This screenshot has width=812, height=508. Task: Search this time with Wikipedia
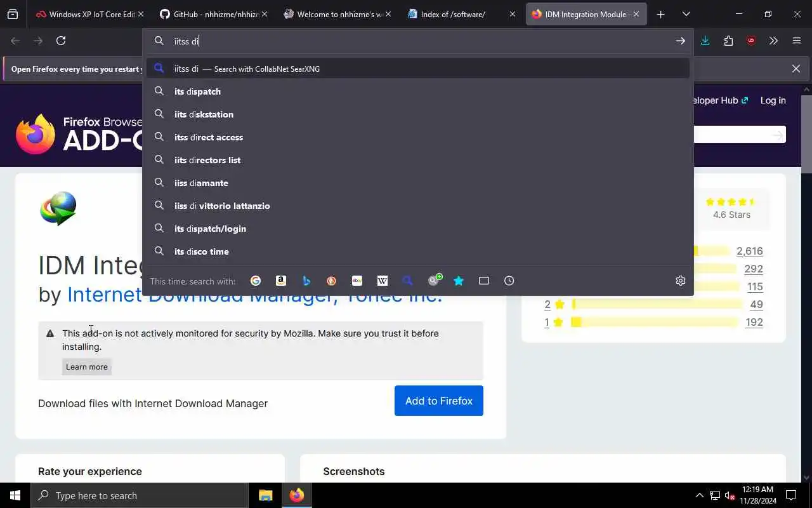click(x=383, y=281)
